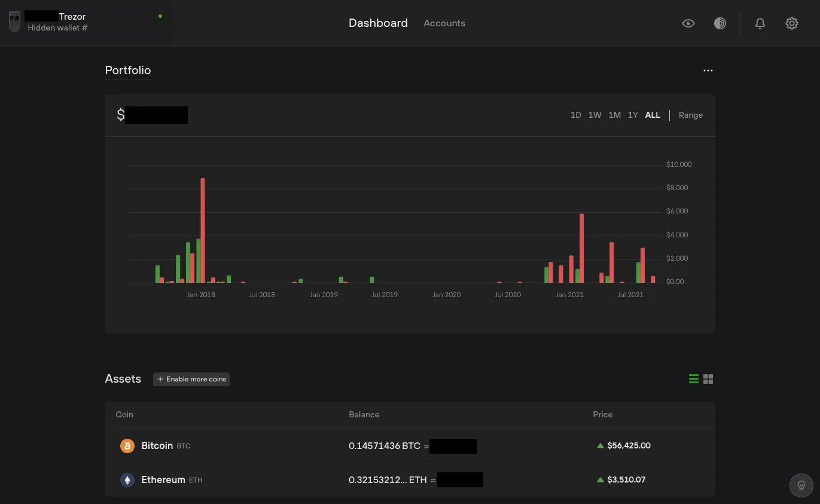Click the Trezor device icon
820x504 pixels.
(14, 22)
